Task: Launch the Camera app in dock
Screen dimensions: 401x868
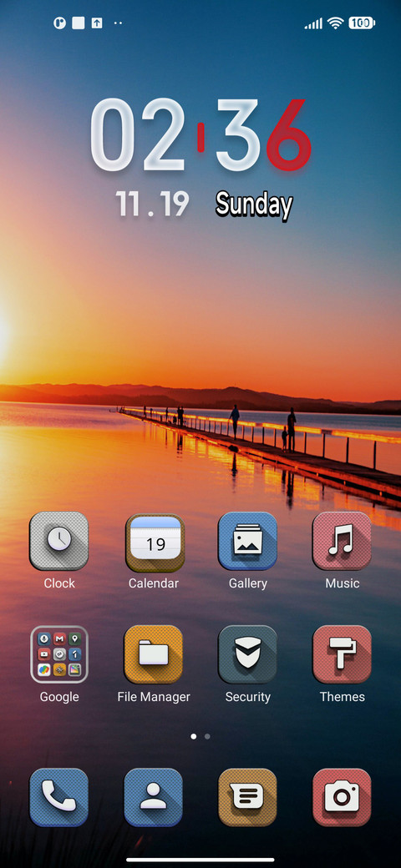Action: 342,797
